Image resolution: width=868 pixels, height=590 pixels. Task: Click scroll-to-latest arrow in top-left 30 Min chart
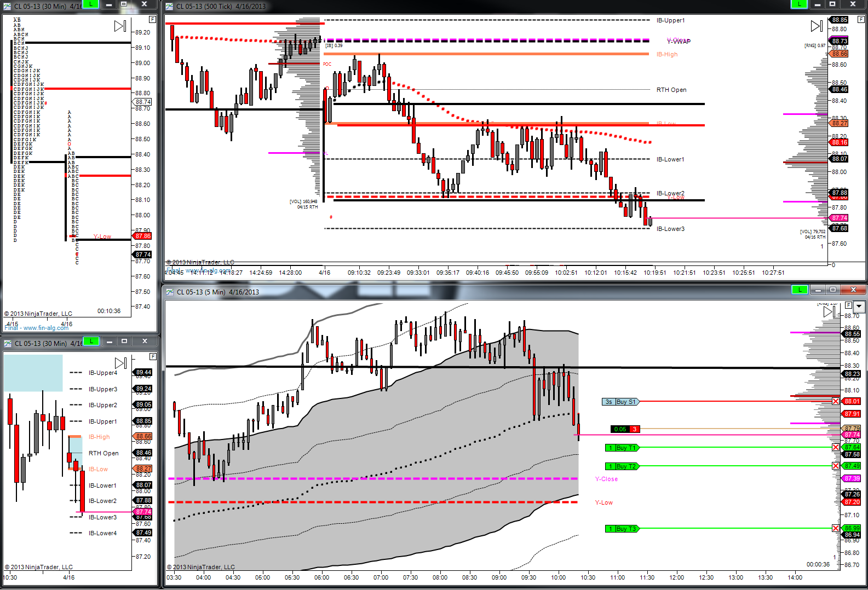pos(120,26)
